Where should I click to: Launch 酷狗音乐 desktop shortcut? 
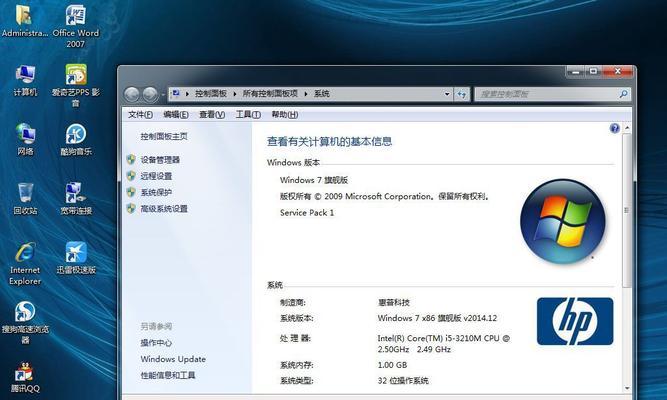(x=76, y=140)
